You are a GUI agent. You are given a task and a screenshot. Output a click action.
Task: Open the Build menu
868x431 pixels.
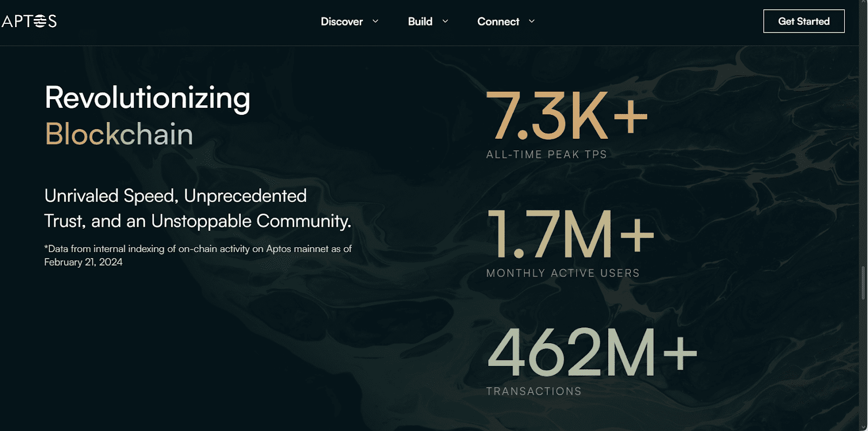[420, 22]
